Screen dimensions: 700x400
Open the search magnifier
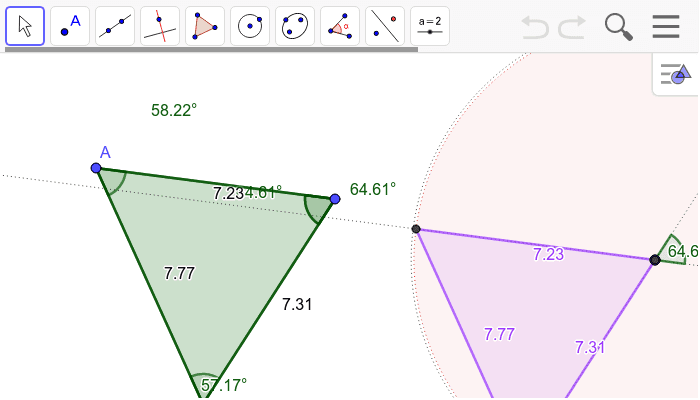tap(619, 27)
